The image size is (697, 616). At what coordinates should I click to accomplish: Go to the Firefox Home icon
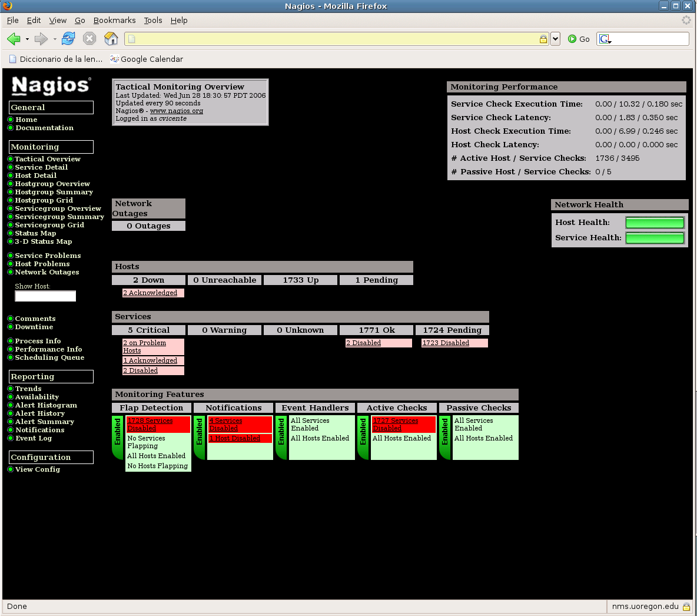(x=111, y=39)
